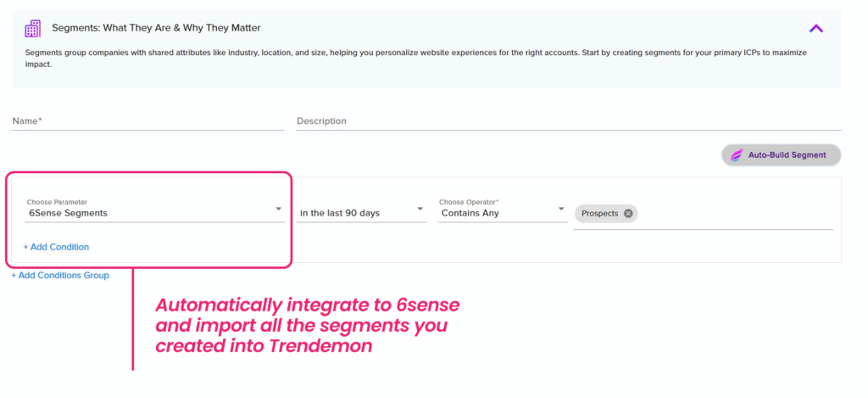The height and width of the screenshot is (398, 868).
Task: Open the 6Sense Segments parameter dropdown
Action: [155, 210]
